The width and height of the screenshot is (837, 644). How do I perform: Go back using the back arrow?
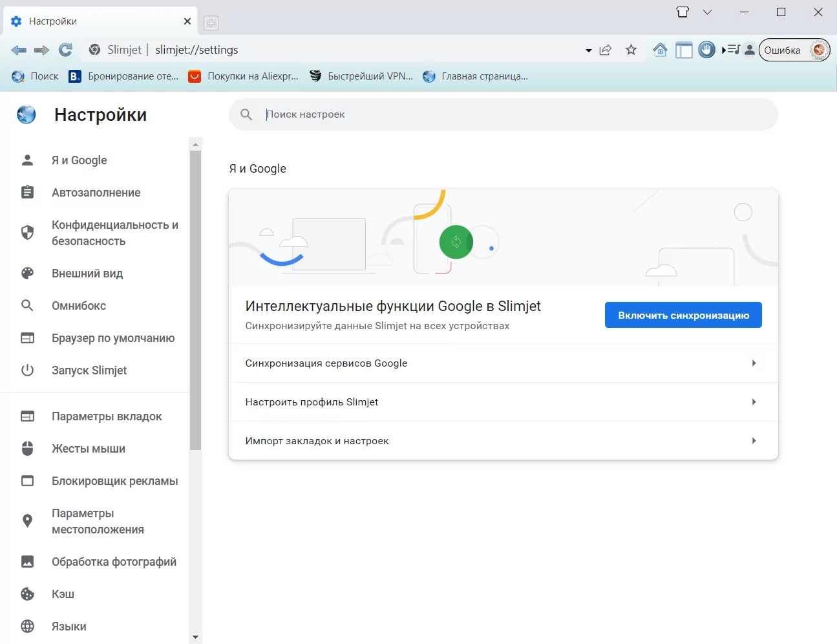tap(19, 50)
